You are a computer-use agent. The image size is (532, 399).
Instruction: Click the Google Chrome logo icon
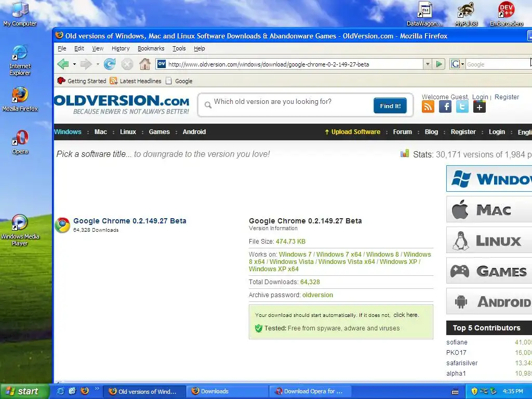pyautogui.click(x=63, y=225)
